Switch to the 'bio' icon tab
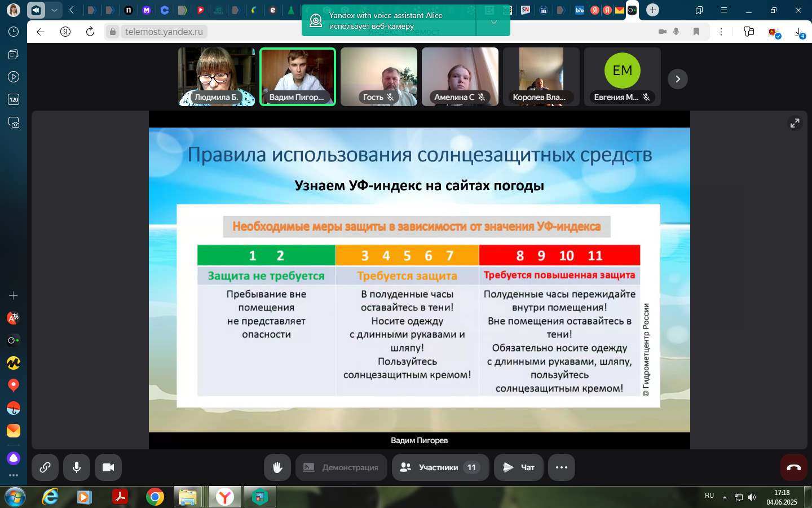 point(580,10)
